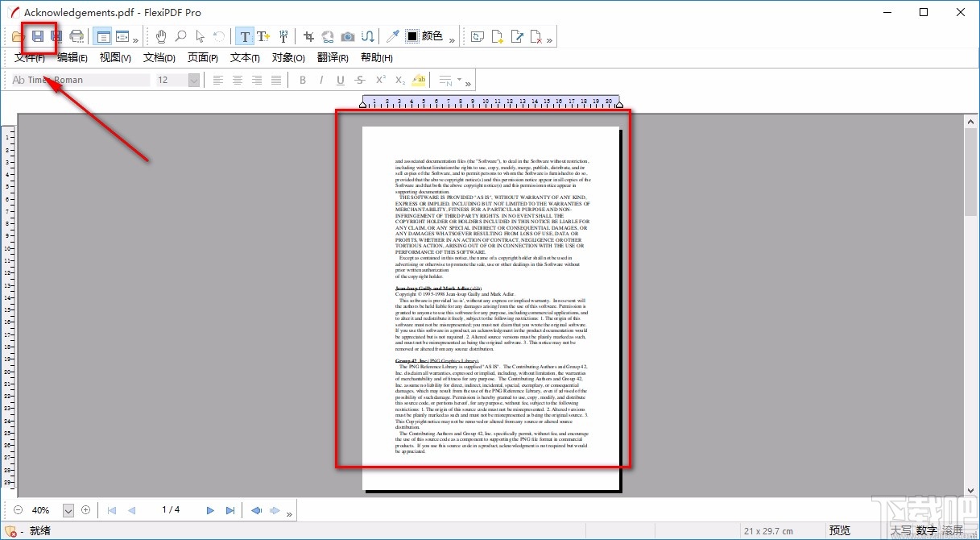
Task: Click the 预览 status bar button
Action: [840, 530]
